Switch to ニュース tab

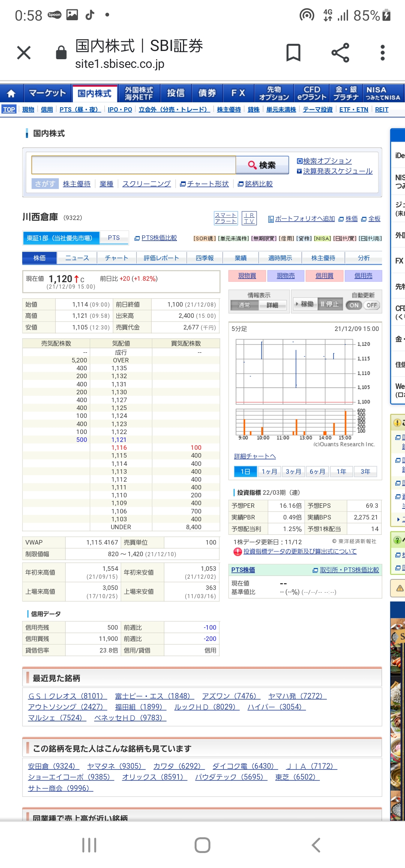(x=77, y=258)
